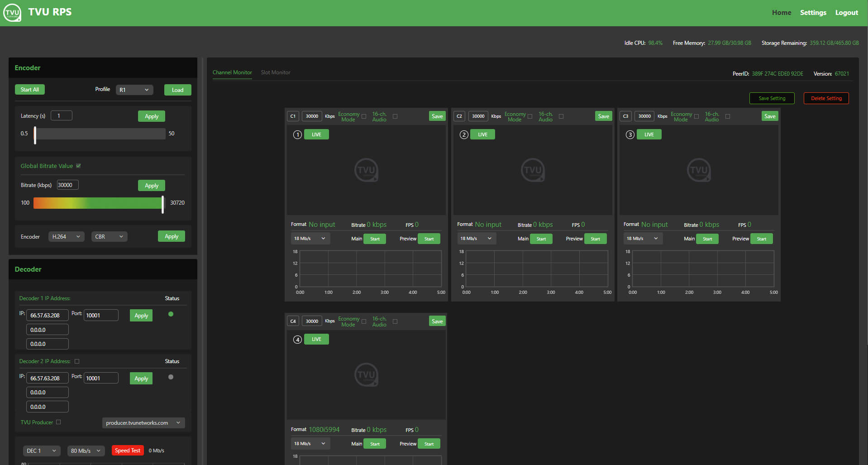Viewport: 868px width, 465px height.
Task: Start Preview on channel 2
Action: point(596,239)
